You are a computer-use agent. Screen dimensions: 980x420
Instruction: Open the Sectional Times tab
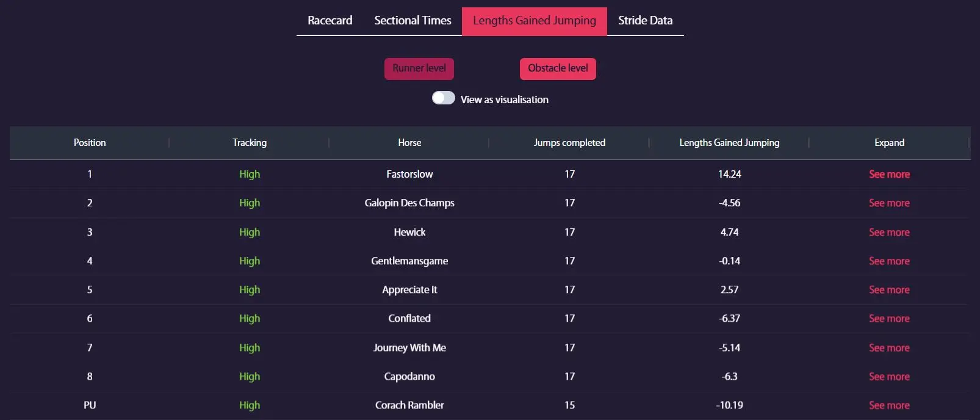click(413, 21)
